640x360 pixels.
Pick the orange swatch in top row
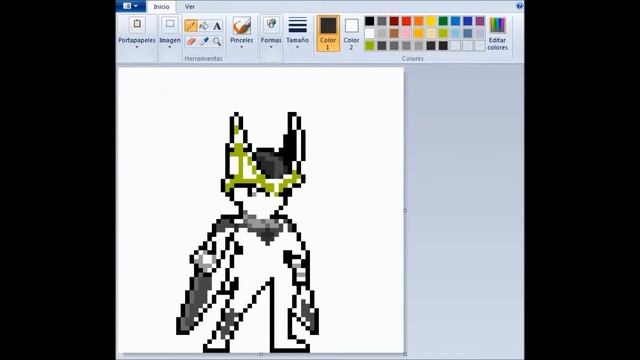click(419, 21)
